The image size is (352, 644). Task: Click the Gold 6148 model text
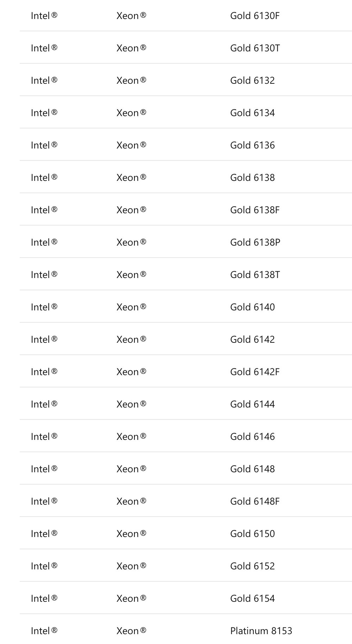[252, 469]
